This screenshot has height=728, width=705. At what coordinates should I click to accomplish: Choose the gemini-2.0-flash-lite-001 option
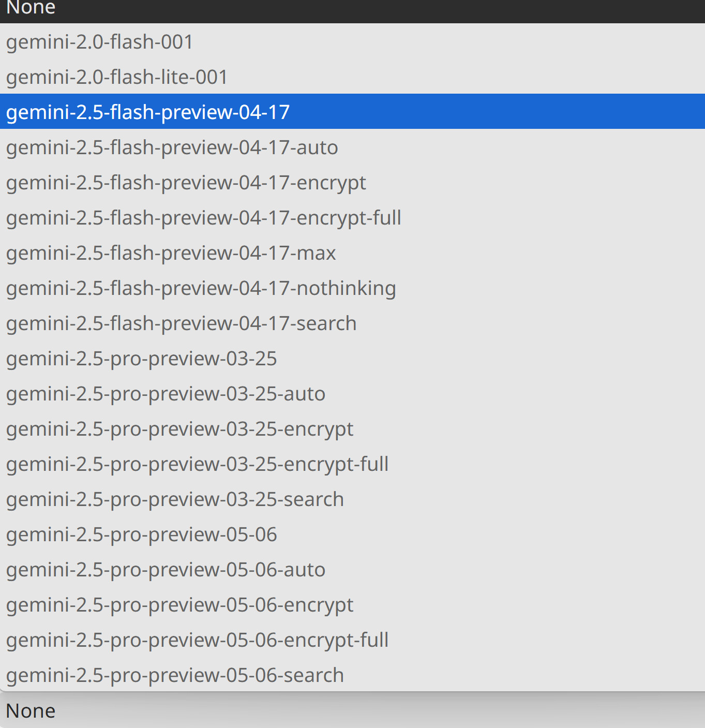[117, 77]
